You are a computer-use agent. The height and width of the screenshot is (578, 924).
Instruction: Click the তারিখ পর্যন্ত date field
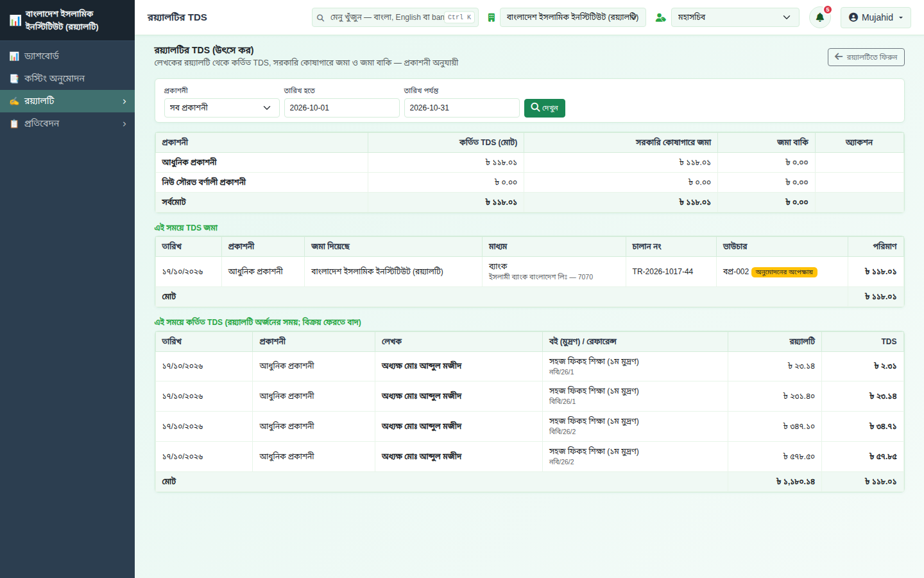(x=461, y=108)
